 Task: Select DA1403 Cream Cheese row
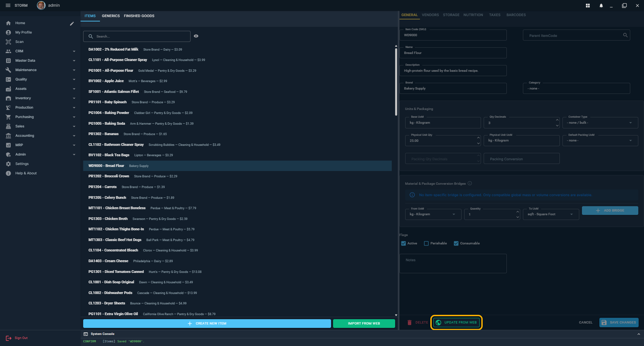(237, 261)
